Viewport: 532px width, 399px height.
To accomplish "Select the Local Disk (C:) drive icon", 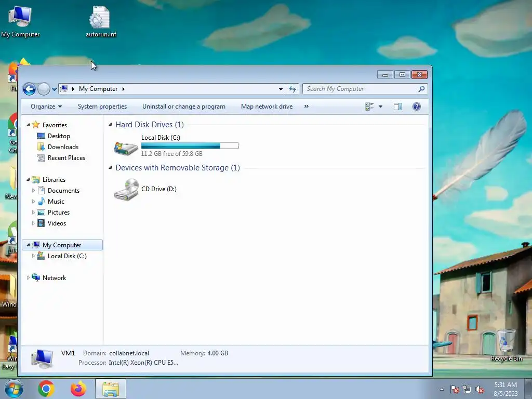I will coord(126,148).
